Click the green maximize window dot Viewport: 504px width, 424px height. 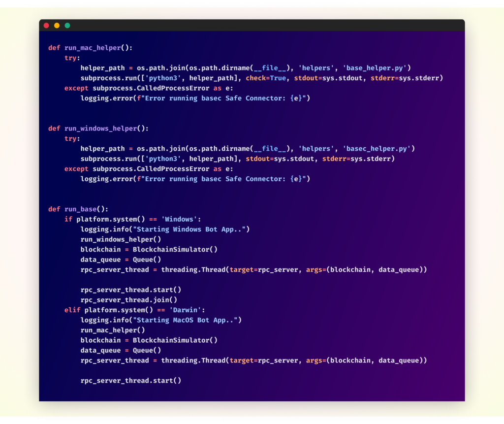coord(67,26)
